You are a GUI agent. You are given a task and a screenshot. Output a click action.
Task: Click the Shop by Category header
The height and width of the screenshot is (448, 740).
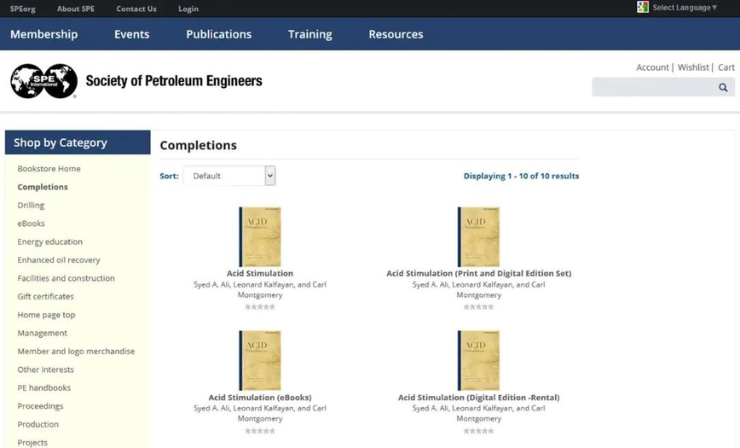coord(78,143)
